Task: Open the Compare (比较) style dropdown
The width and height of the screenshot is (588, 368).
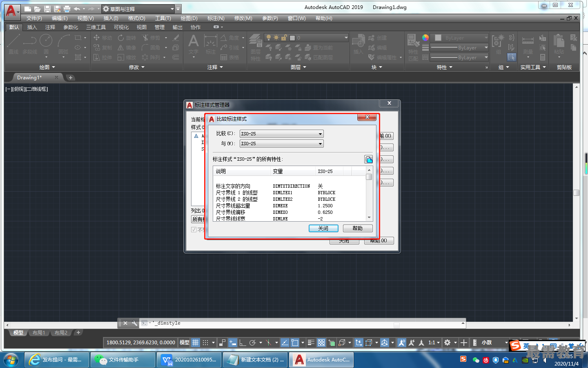Action: (282, 134)
